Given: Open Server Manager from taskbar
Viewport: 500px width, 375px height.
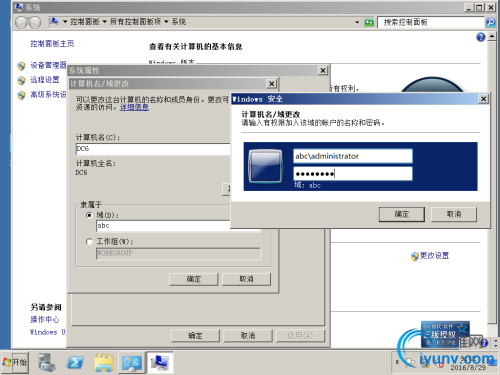Looking at the screenshot, I should click(46, 363).
